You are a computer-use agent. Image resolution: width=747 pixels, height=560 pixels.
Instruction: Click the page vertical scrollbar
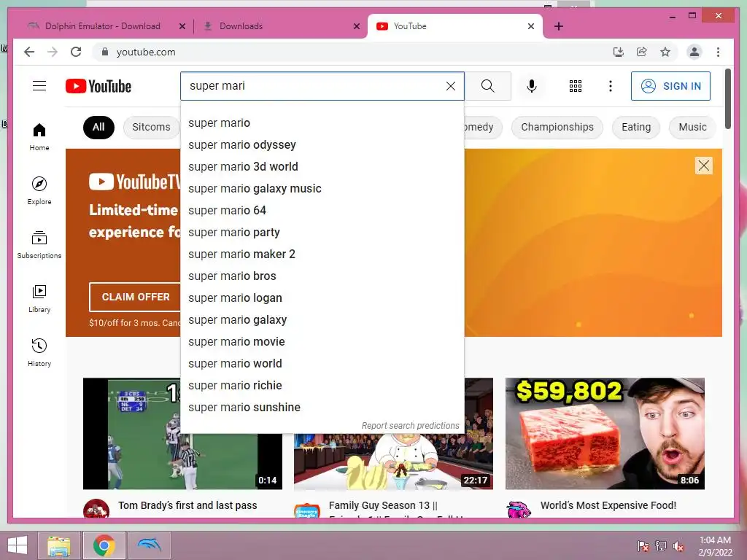point(727,98)
